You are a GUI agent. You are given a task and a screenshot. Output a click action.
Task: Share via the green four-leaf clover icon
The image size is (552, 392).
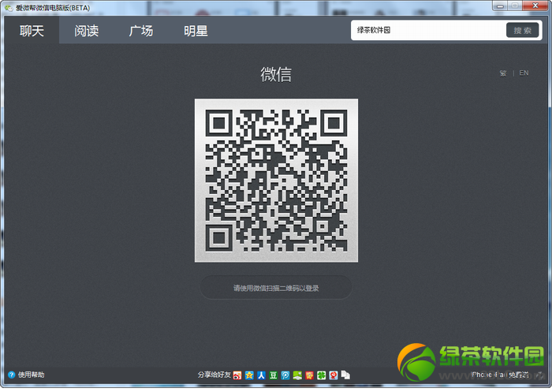[322, 375]
